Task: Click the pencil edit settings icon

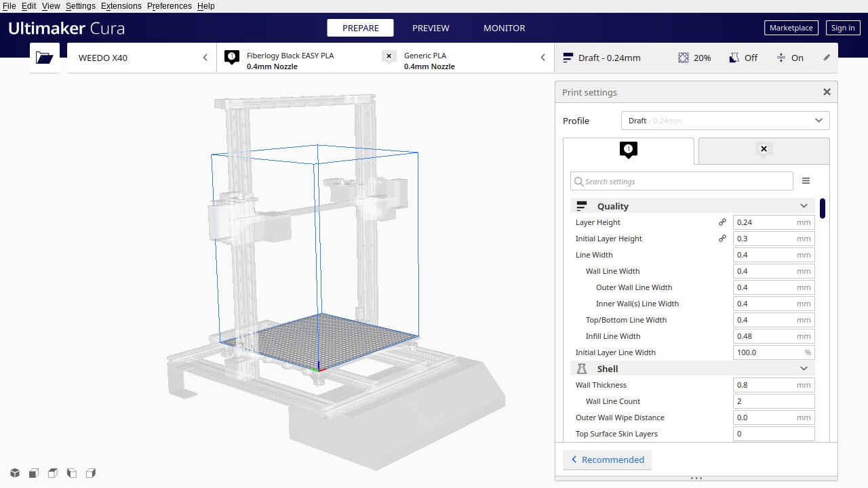Action: (x=827, y=58)
